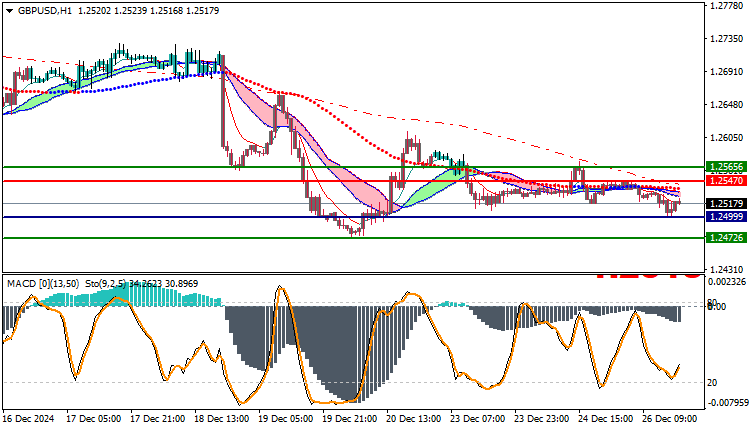
Task: Select the black 1.25179 current price label
Action: tap(727, 204)
